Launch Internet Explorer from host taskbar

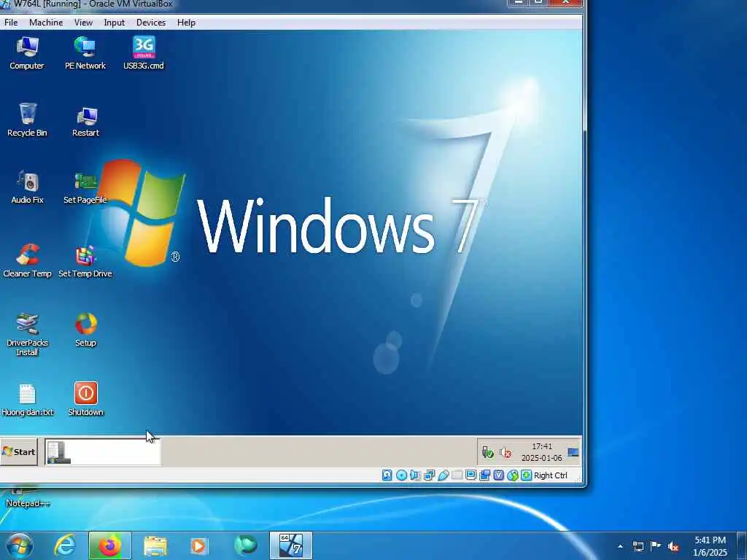tap(64, 545)
